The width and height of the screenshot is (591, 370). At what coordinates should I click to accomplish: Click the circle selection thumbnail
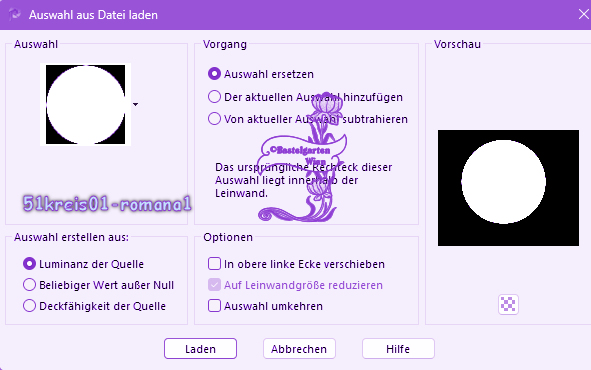(86, 104)
